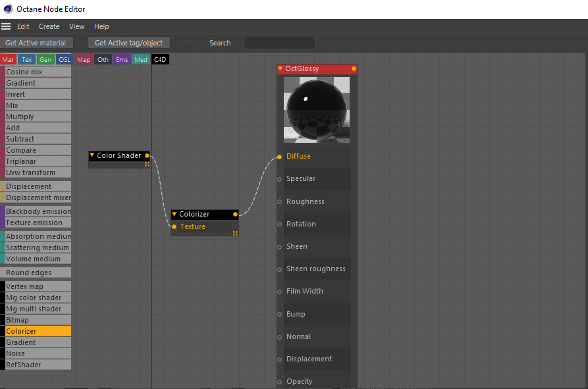Collapse the Colorizer node
Screen dimensions: 588x389
click(x=174, y=214)
